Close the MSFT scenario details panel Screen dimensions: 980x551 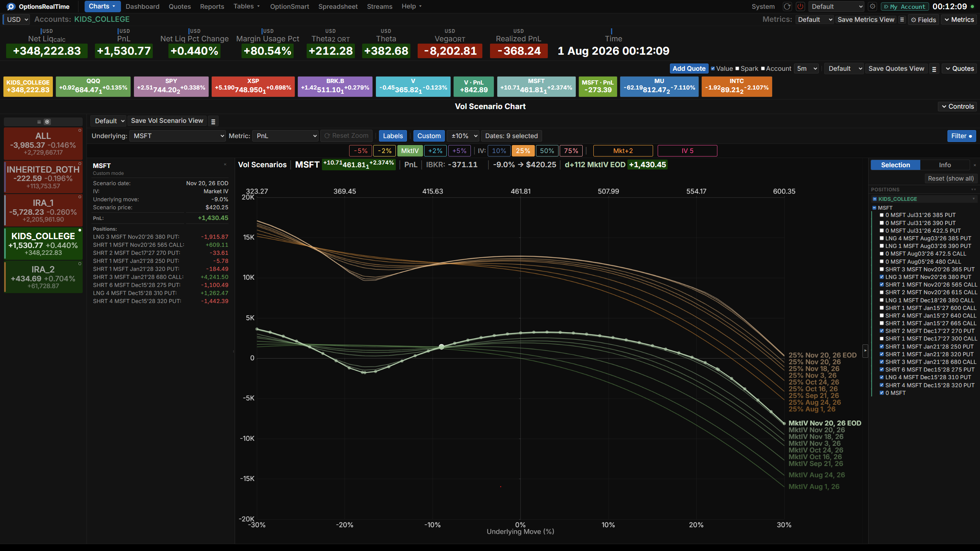(x=225, y=165)
